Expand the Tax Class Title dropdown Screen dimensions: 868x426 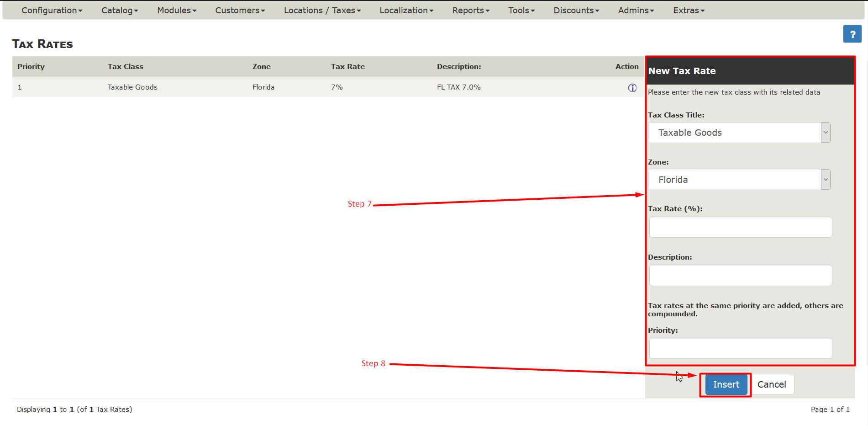click(x=739, y=133)
